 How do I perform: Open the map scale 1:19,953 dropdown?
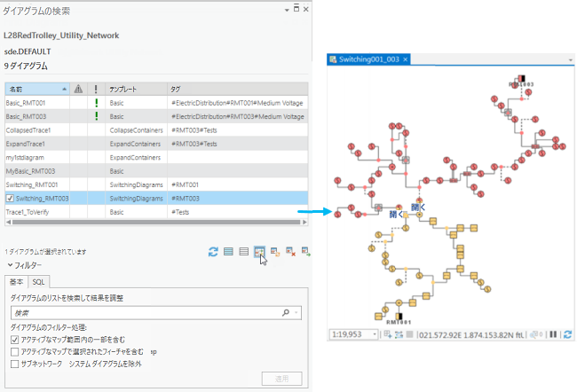tap(375, 334)
